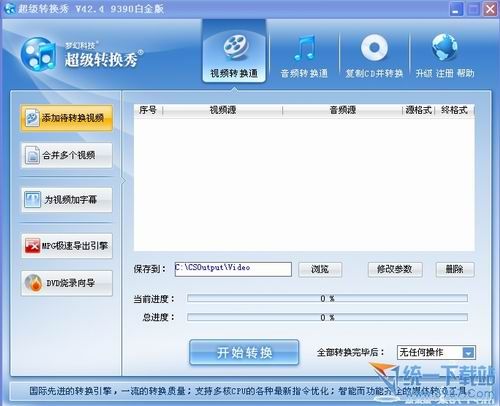Screen dimensions: 500x406
Task: Click the flame DVD烧录向导 icon
Action: [33, 283]
